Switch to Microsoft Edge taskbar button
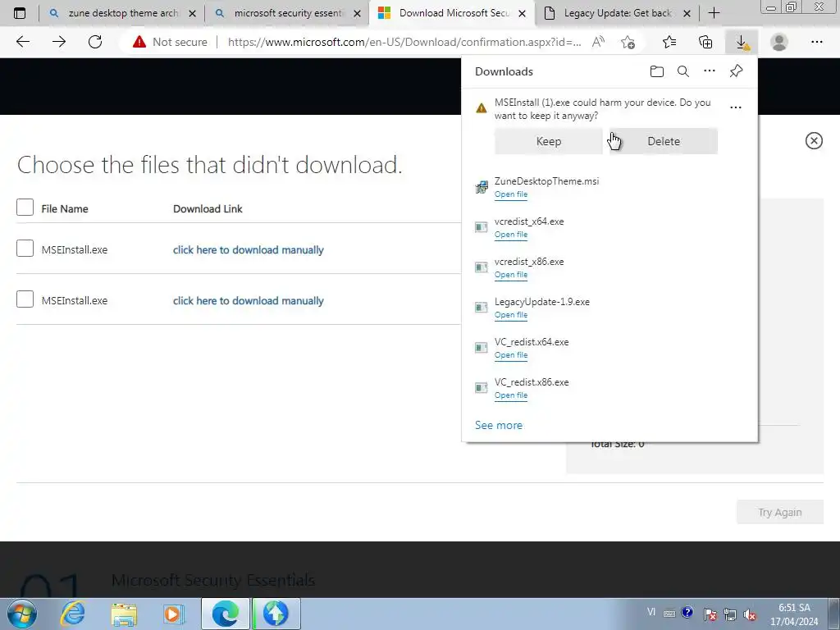 (x=225, y=614)
